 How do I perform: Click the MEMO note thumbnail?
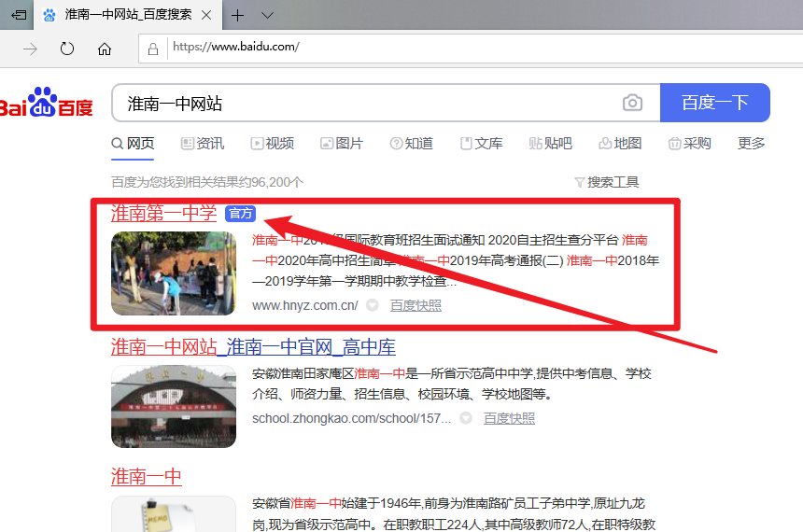tap(174, 513)
